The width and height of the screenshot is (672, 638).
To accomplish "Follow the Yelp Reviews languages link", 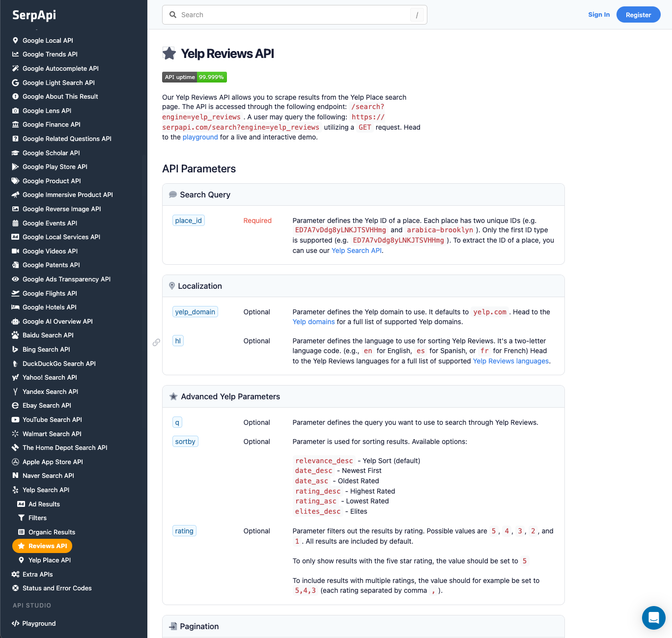I will coord(511,361).
